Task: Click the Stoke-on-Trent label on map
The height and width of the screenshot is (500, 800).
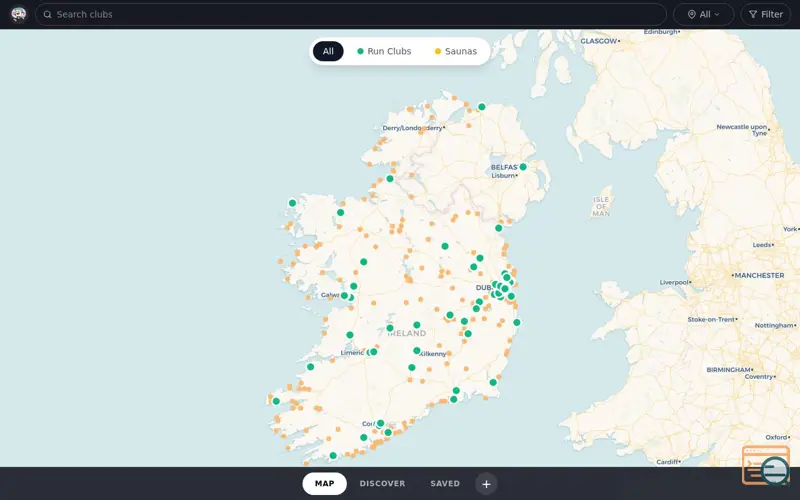Action: pyautogui.click(x=711, y=319)
